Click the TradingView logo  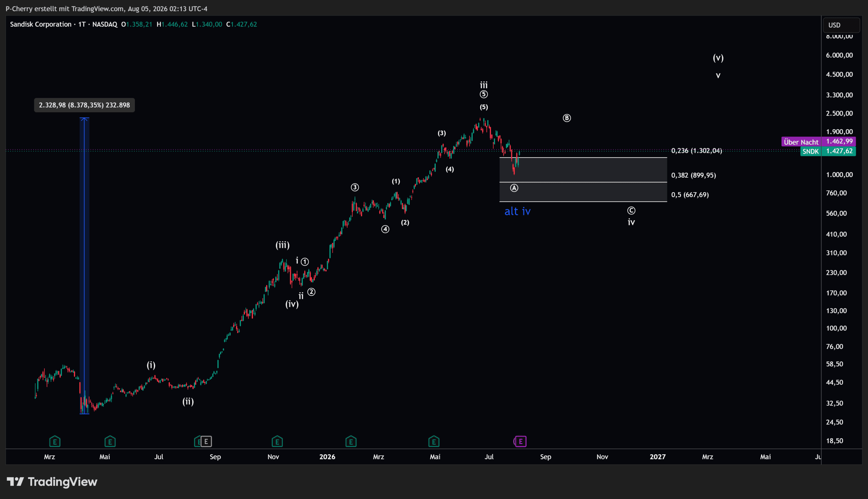(x=52, y=482)
